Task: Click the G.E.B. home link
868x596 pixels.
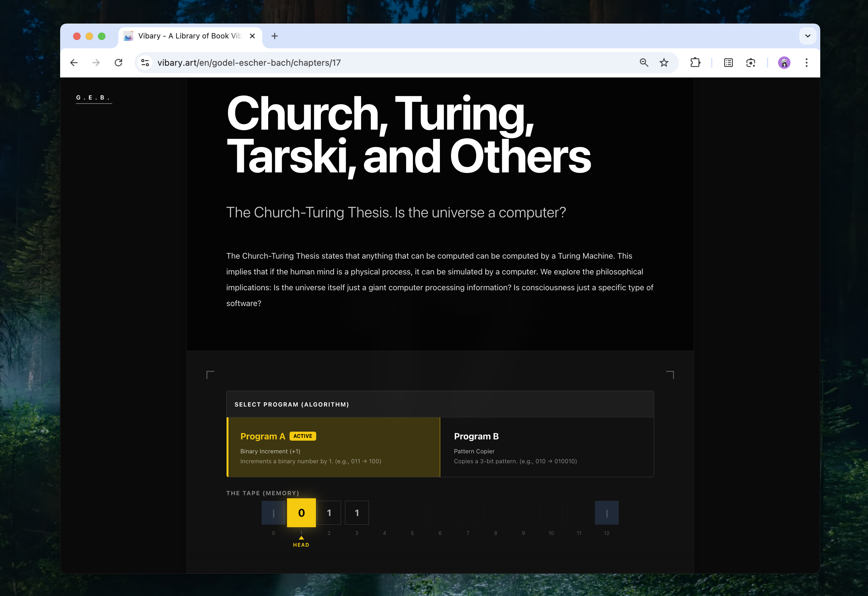Action: click(x=93, y=98)
